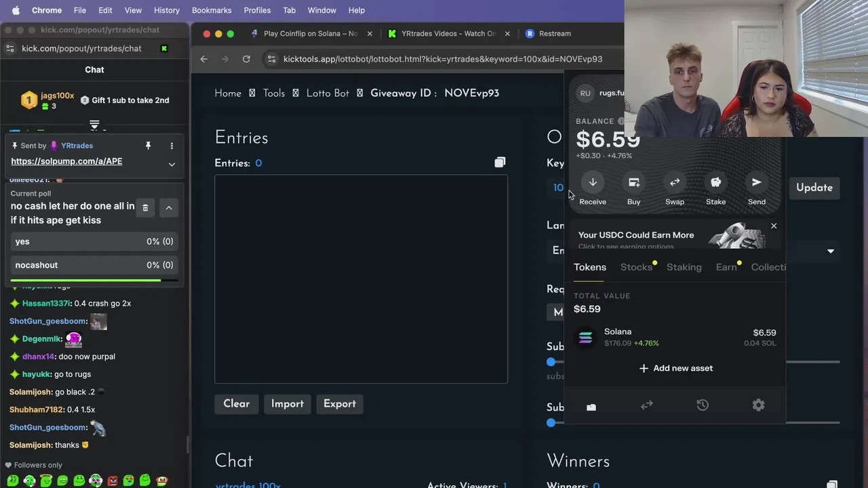
Task: Select the Tokens tab in wallet
Action: coord(590,267)
